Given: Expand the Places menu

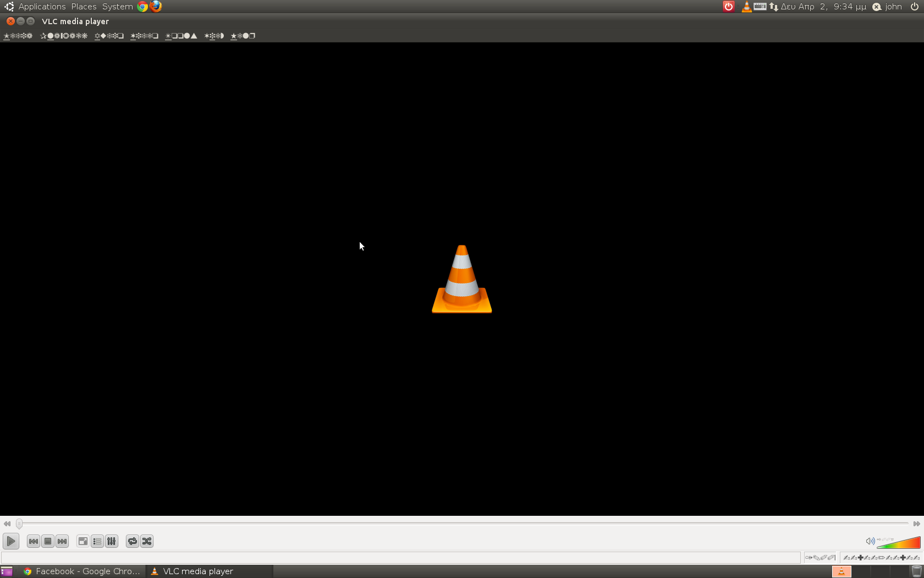Looking at the screenshot, I should pos(84,7).
